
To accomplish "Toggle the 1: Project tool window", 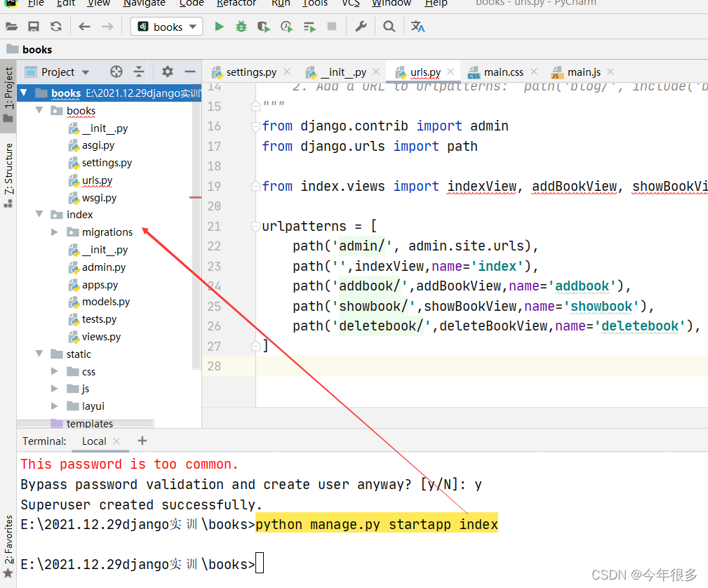I will (8, 95).
